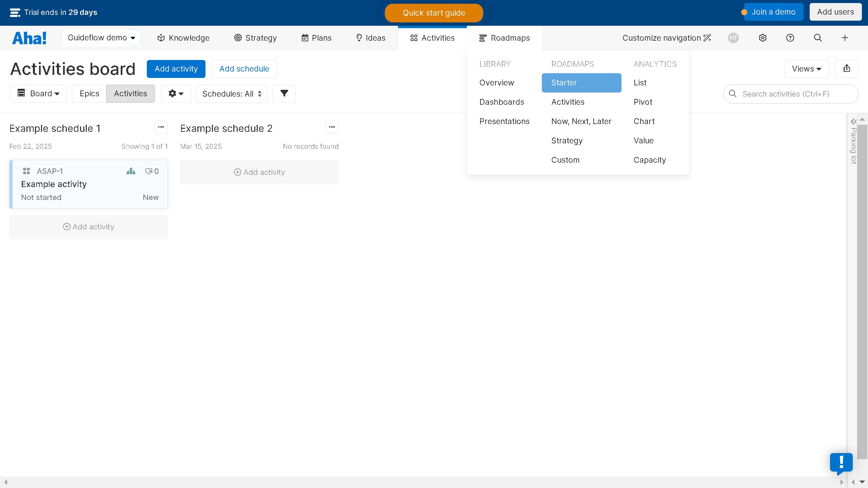Open the settings gear in the top bar
868x488 pixels.
[x=762, y=38]
